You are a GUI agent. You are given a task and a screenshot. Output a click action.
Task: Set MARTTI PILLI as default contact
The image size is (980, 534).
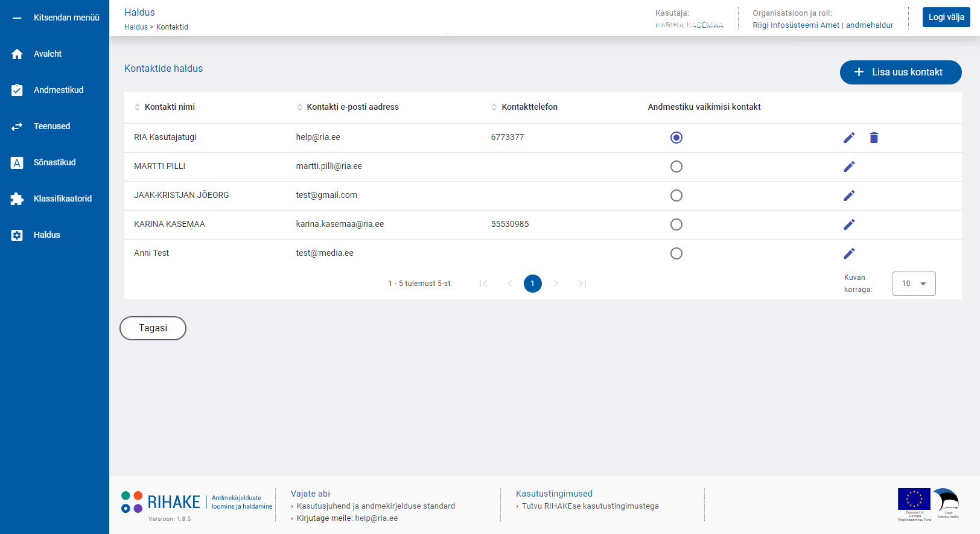click(676, 167)
